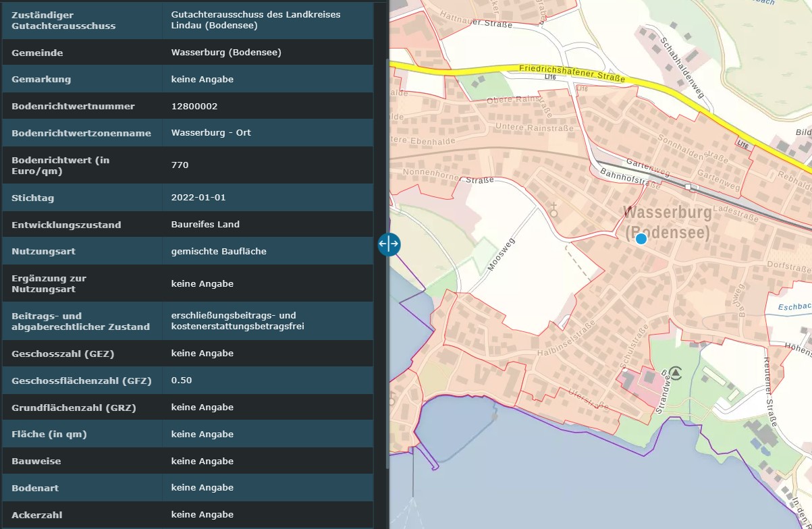This screenshot has width=812, height=529.
Task: Click the Stichtag date 2022-01-01
Action: [198, 198]
